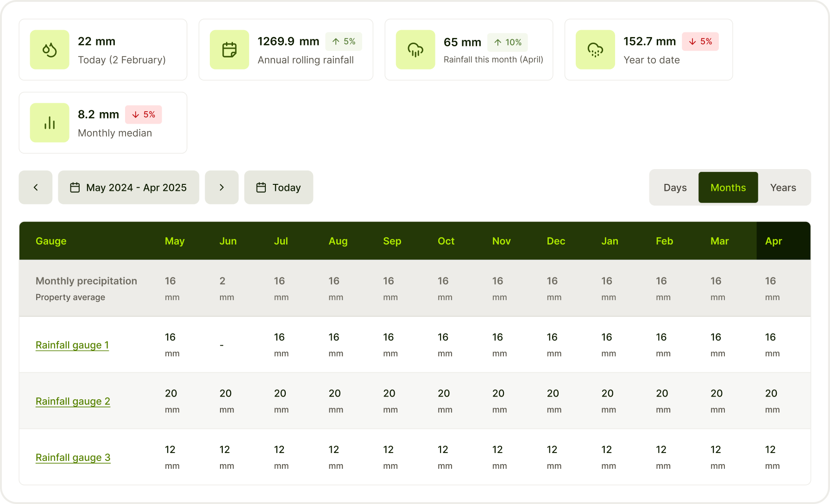Viewport: 830px width, 504px height.
Task: Click the Nov column header
Action: pyautogui.click(x=501, y=241)
